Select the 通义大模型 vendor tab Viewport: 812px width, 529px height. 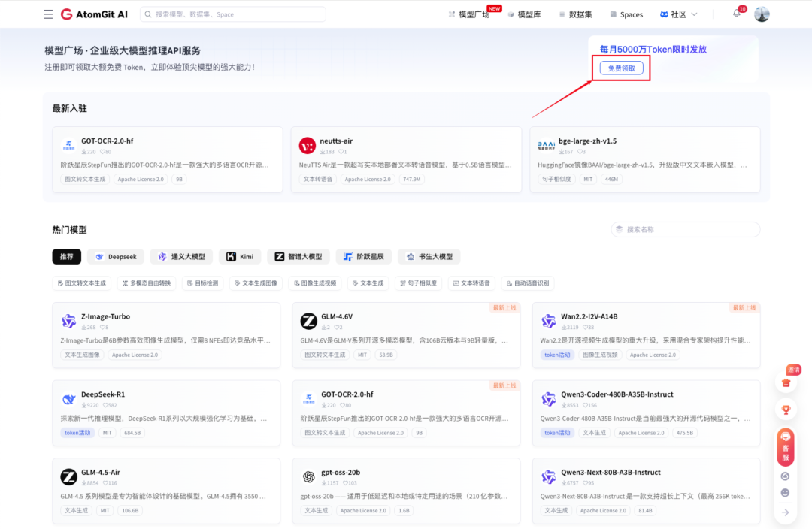point(182,257)
